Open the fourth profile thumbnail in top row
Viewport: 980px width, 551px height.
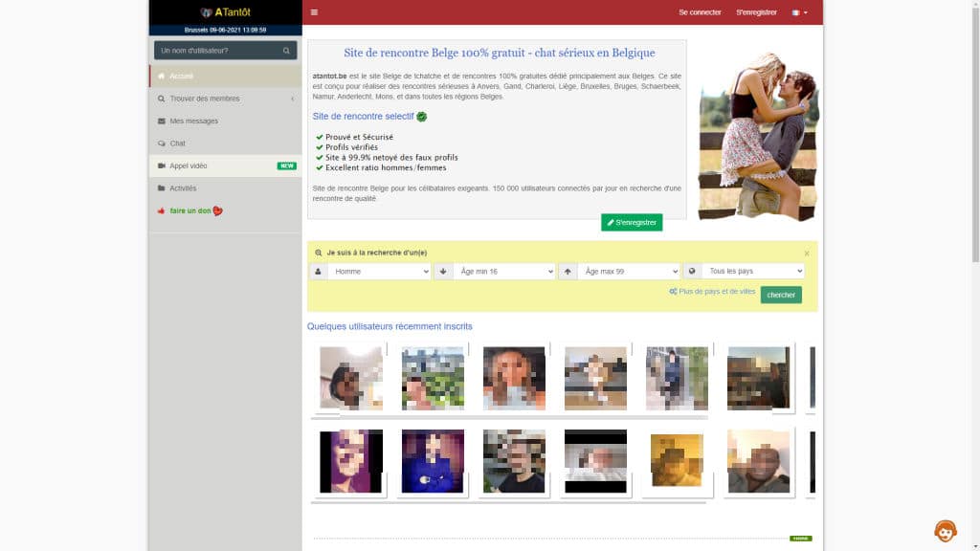tap(595, 379)
